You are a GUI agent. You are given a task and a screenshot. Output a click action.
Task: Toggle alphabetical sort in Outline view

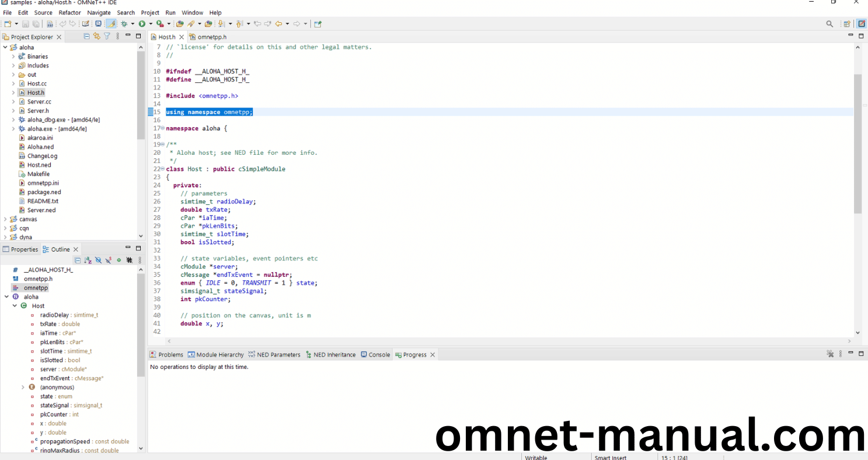pyautogui.click(x=88, y=260)
